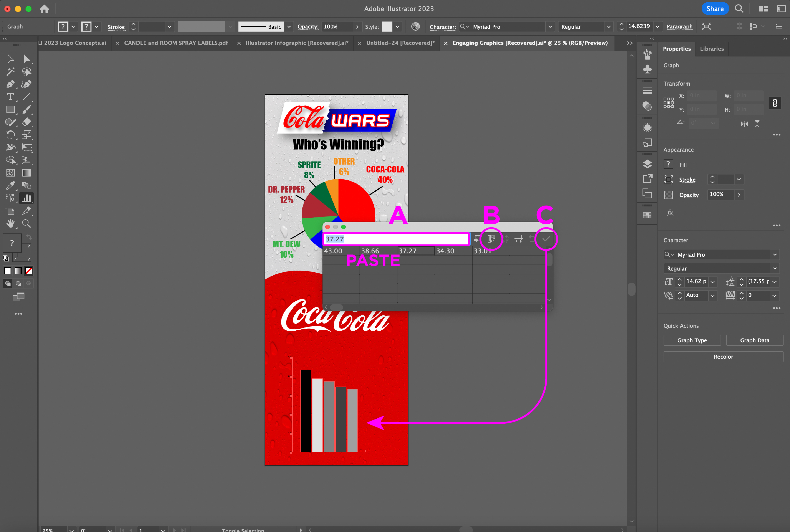This screenshot has width=790, height=532.
Task: Open the Illustrator Infographic [Recovered].ai tab
Action: pos(297,43)
